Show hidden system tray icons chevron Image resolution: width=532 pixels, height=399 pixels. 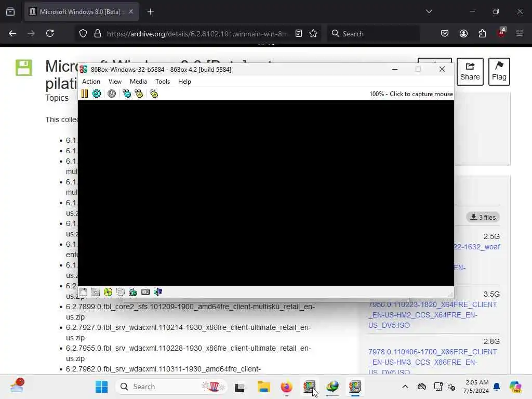click(x=405, y=387)
